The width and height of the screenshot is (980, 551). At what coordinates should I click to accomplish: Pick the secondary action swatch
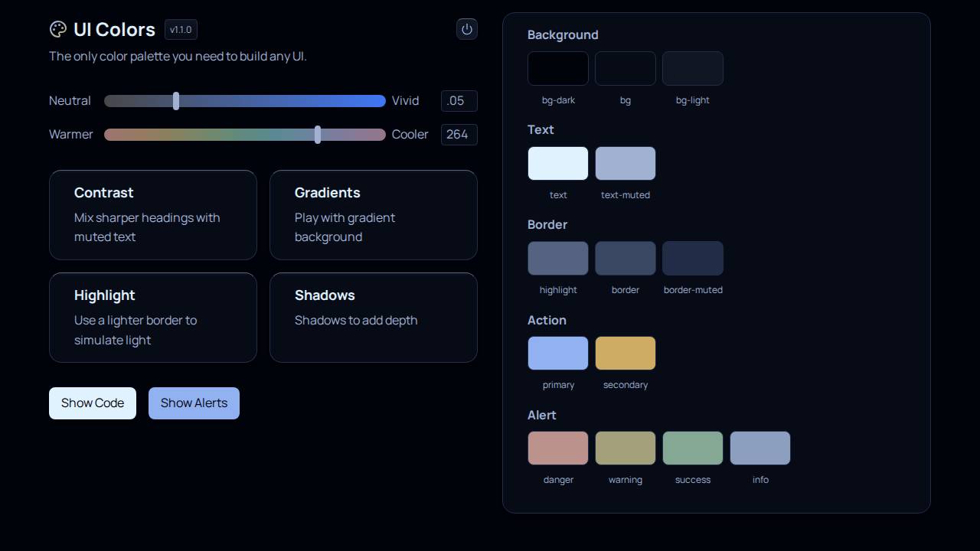pyautogui.click(x=625, y=353)
